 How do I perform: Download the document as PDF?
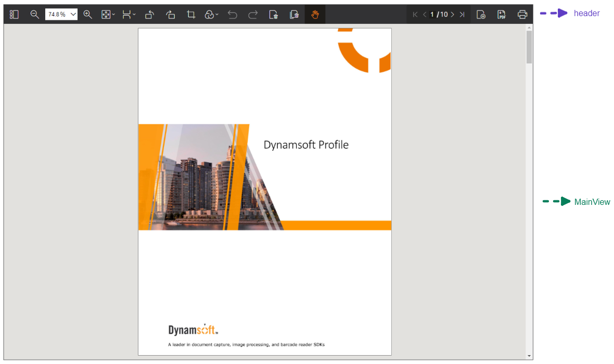tap(502, 15)
